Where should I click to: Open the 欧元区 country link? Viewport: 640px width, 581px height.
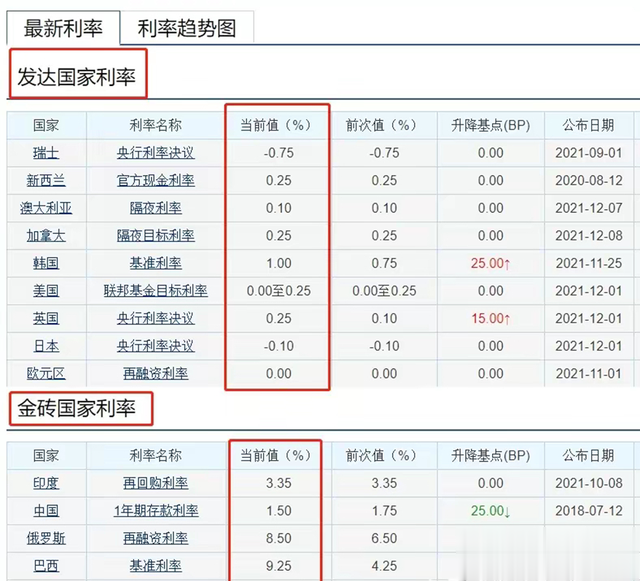click(x=46, y=374)
